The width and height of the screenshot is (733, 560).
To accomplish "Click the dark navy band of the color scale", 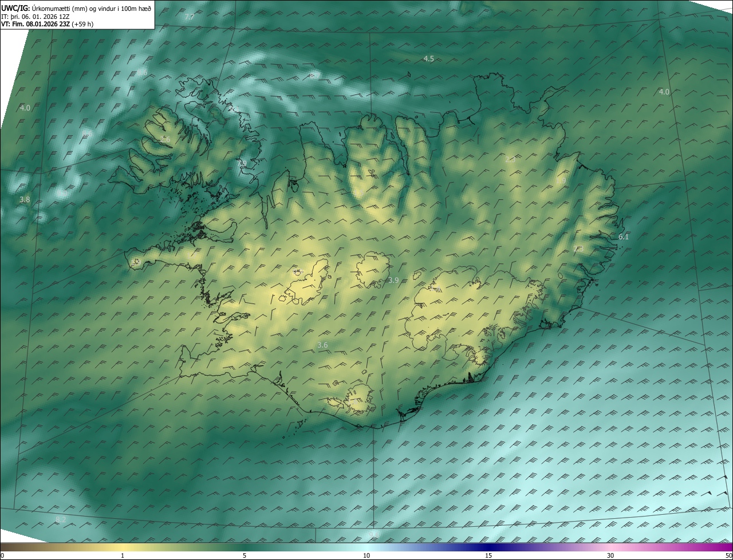I will (488, 547).
